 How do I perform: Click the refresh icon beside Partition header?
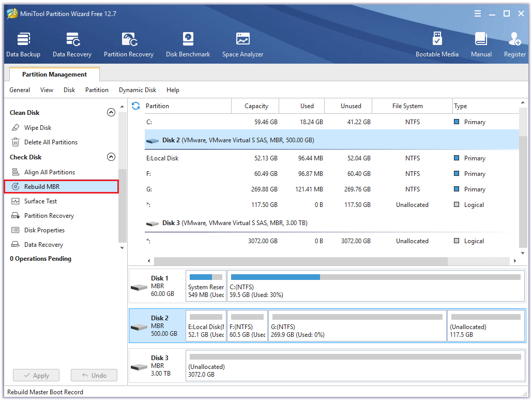135,106
